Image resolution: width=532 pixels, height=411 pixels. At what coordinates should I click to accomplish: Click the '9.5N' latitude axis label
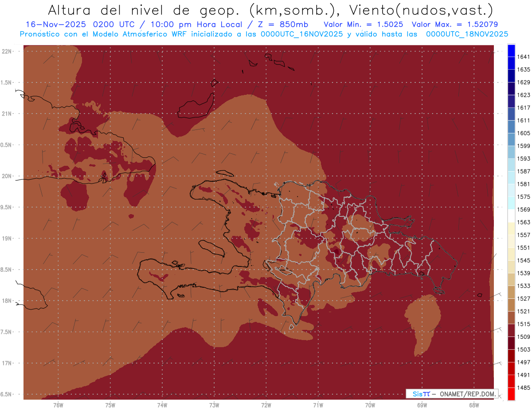[x=7, y=207]
